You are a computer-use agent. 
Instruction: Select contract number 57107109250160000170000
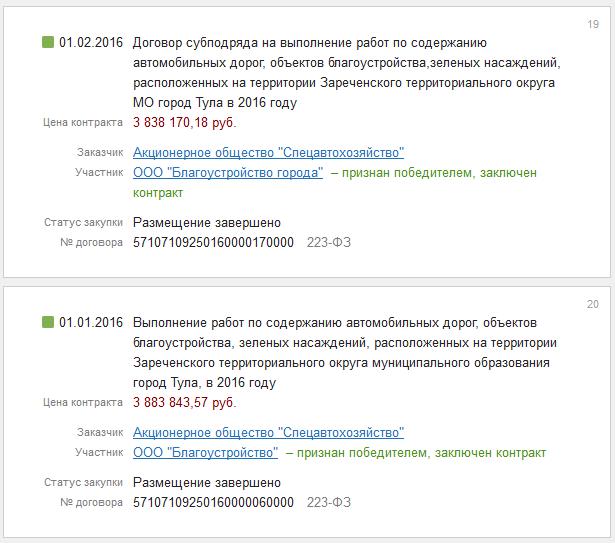point(213,243)
